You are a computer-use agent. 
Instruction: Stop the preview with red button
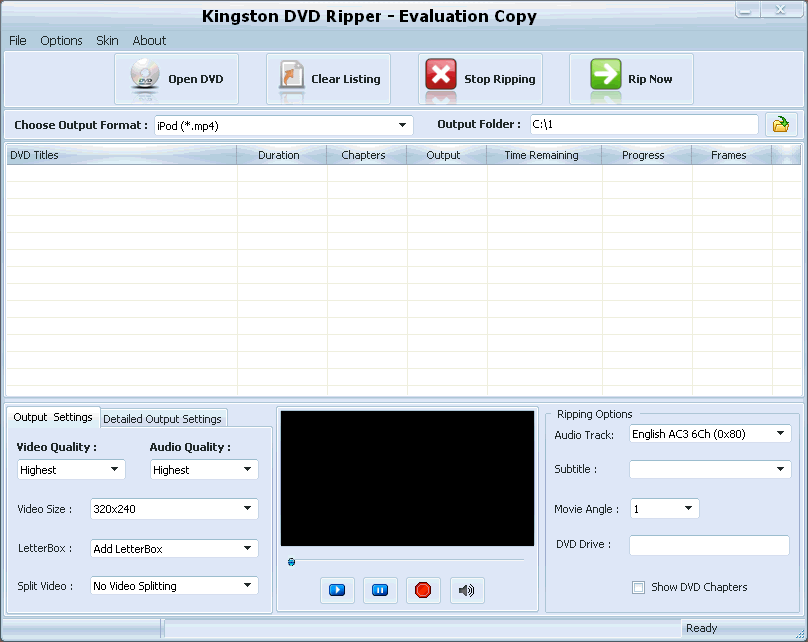(x=423, y=590)
